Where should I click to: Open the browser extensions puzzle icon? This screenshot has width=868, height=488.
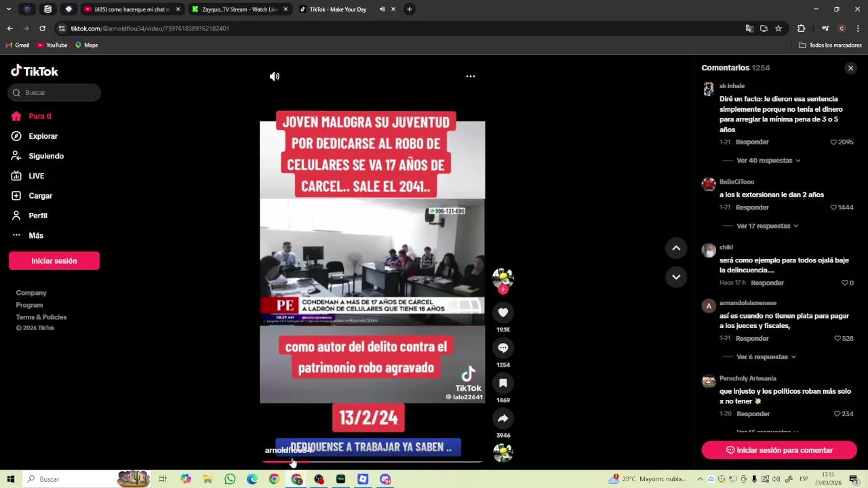pyautogui.click(x=801, y=28)
